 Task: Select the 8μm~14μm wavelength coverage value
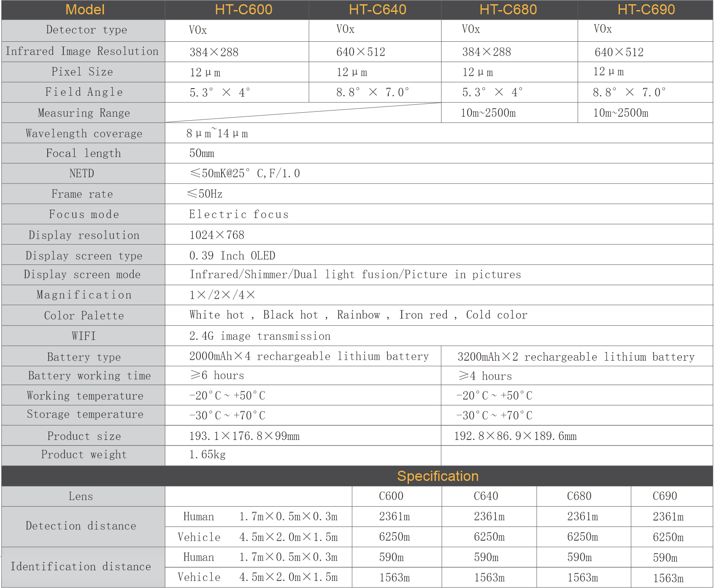[217, 133]
